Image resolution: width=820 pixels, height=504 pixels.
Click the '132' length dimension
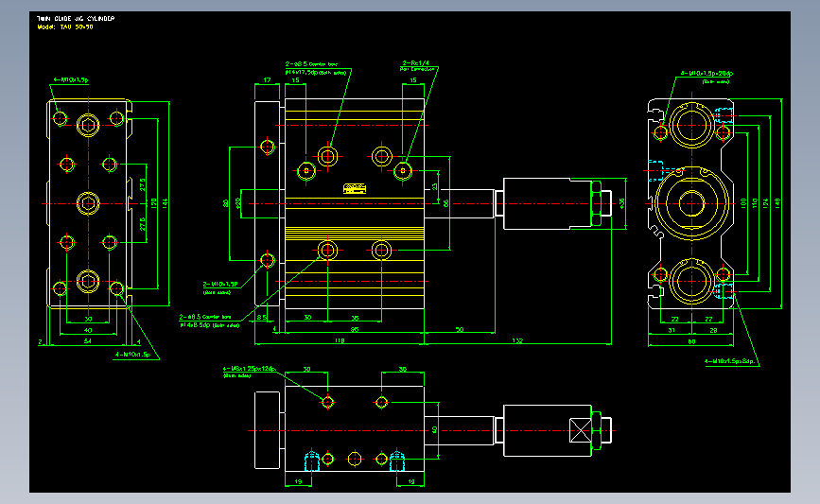point(517,340)
